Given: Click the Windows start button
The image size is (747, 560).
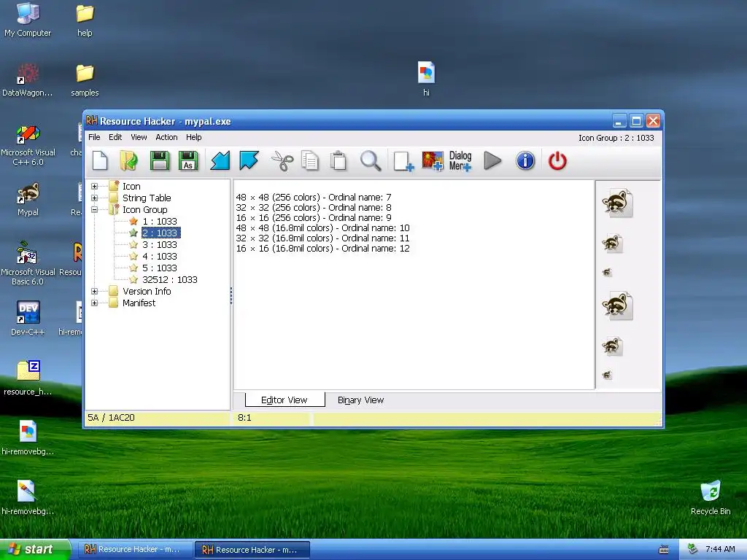Looking at the screenshot, I should (35, 549).
